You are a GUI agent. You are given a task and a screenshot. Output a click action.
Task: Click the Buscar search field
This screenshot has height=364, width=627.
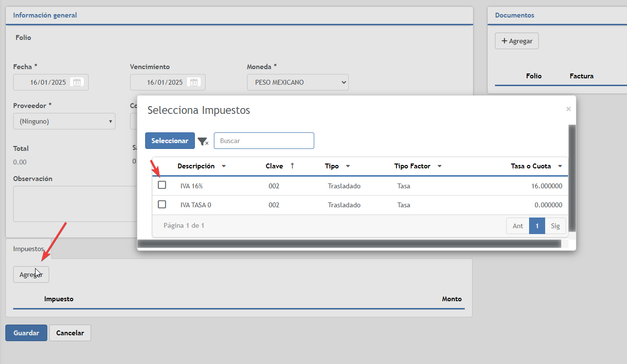click(264, 141)
